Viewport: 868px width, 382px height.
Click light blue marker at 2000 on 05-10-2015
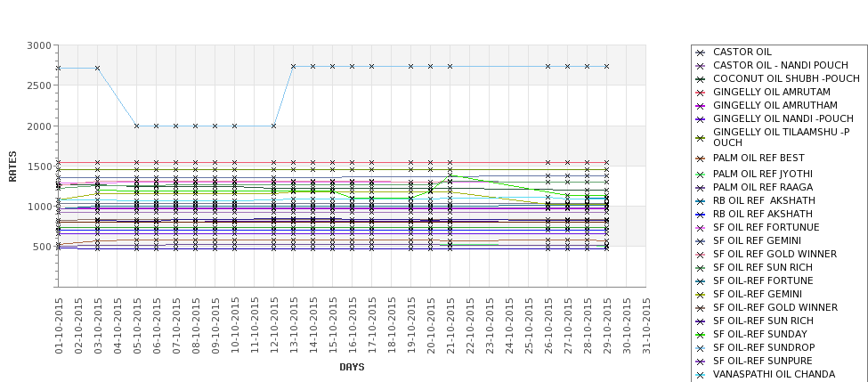tap(137, 126)
